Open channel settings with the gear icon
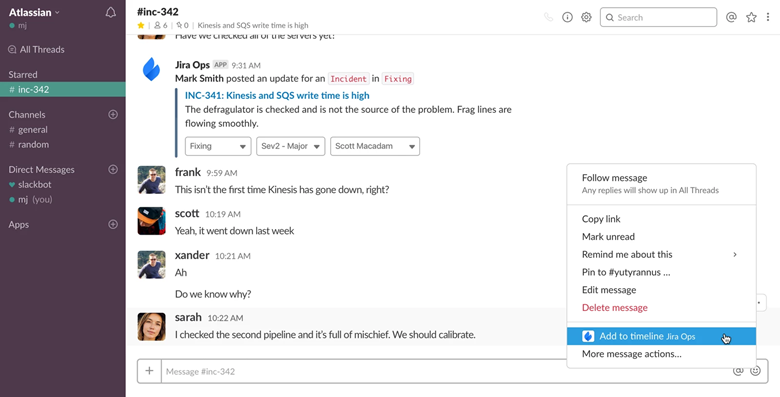780x397 pixels. tap(586, 17)
